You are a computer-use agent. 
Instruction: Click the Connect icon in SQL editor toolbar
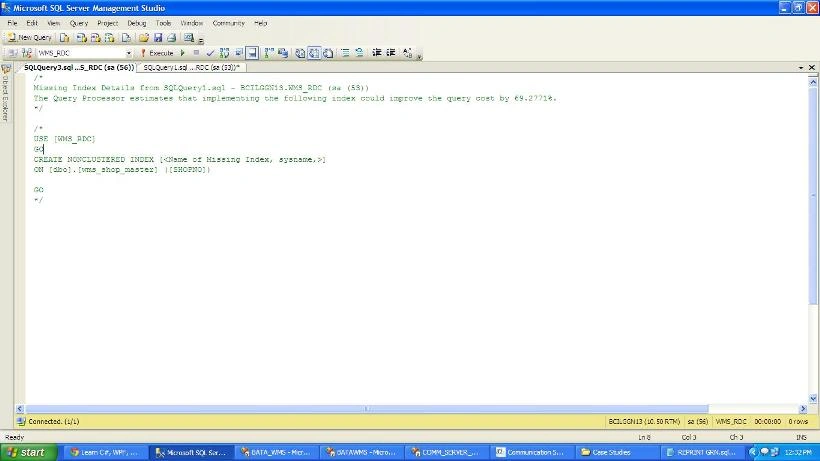pyautogui.click(x=13, y=53)
